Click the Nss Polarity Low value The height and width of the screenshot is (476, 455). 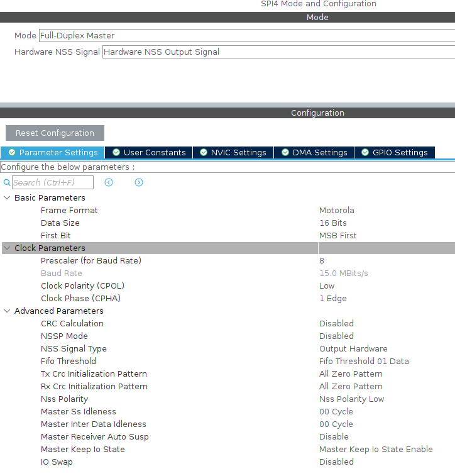(x=352, y=399)
